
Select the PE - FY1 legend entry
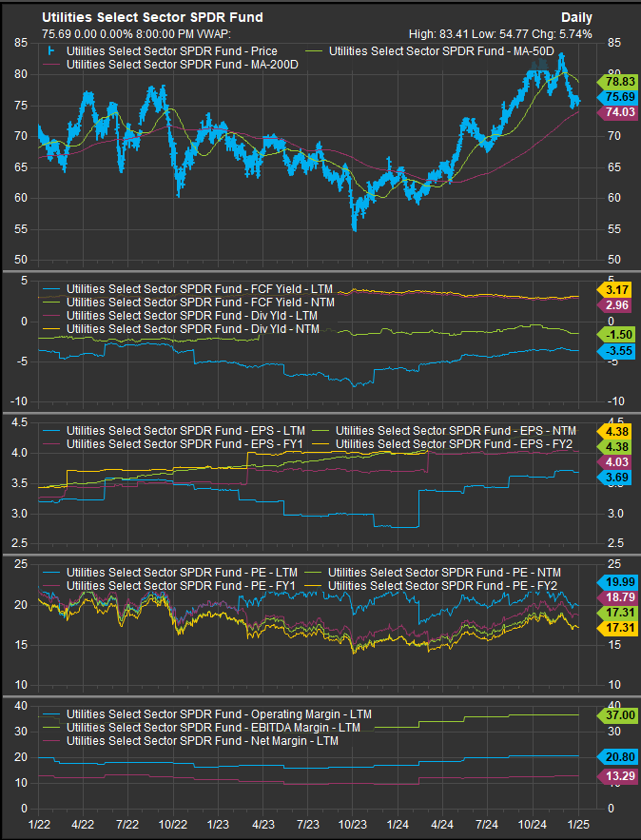[x=170, y=587]
